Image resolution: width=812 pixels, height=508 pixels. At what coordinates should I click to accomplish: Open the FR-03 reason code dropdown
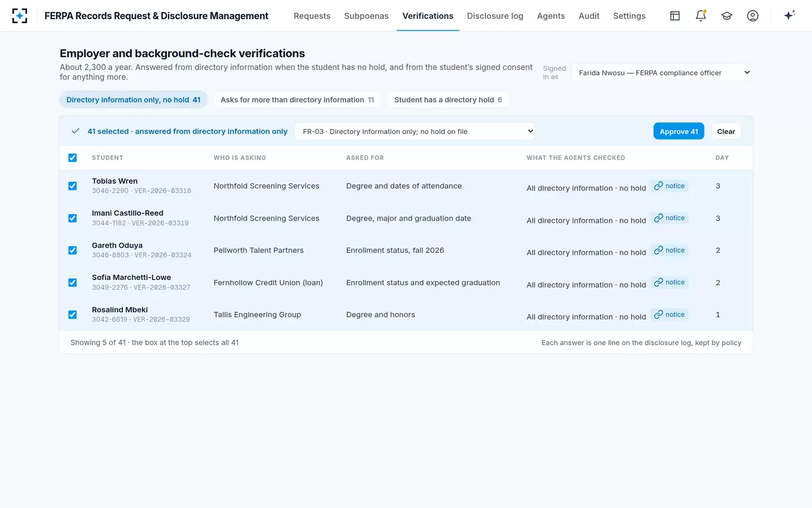pyautogui.click(x=415, y=132)
